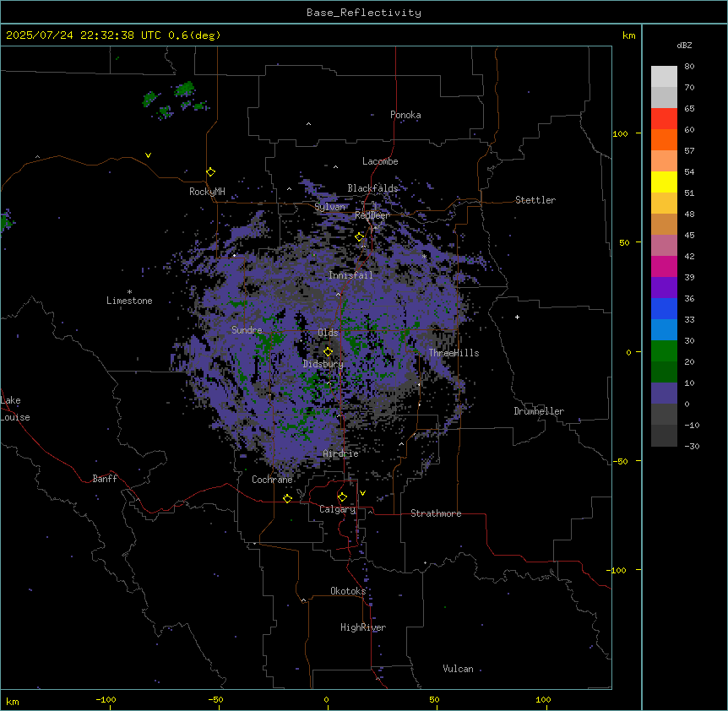Select the magenta 39-42 dBZ legend swatch
This screenshot has width=728, height=711.
pos(664,266)
